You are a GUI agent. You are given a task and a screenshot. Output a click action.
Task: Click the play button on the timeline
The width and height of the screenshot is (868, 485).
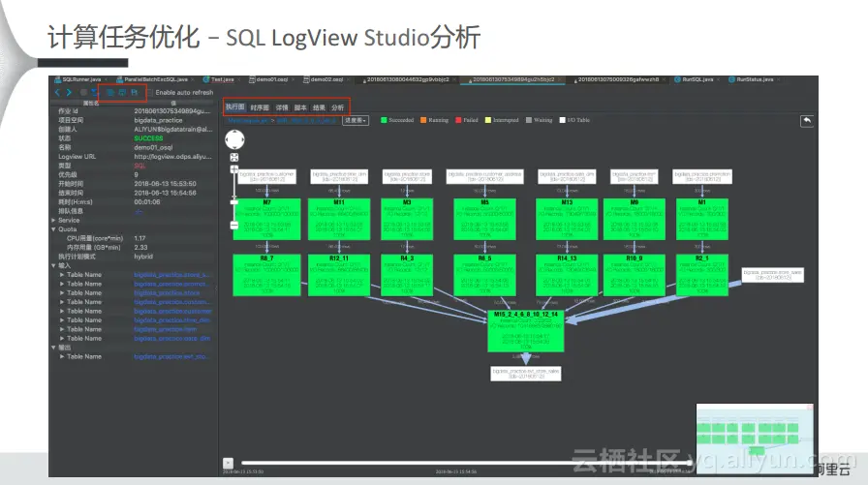point(228,463)
